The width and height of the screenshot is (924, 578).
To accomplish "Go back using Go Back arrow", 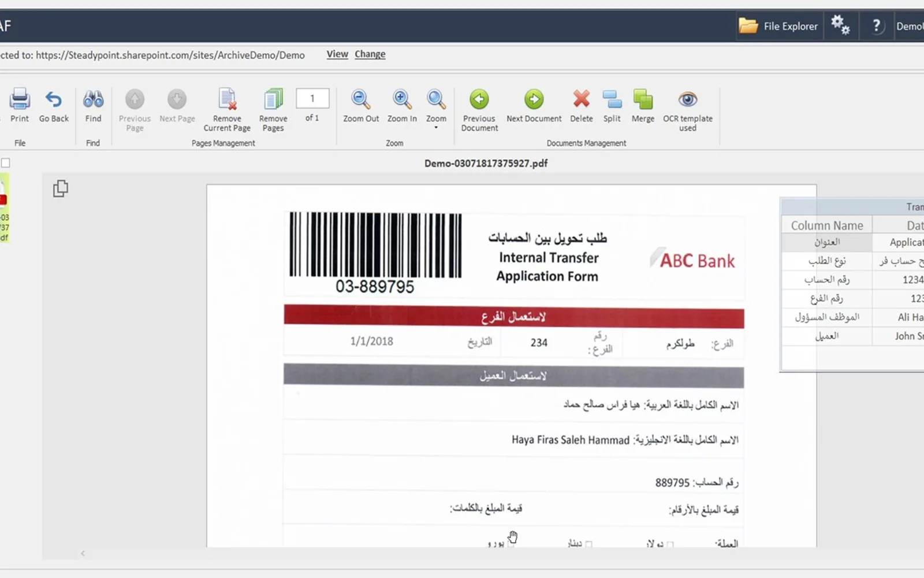I will pos(54,105).
